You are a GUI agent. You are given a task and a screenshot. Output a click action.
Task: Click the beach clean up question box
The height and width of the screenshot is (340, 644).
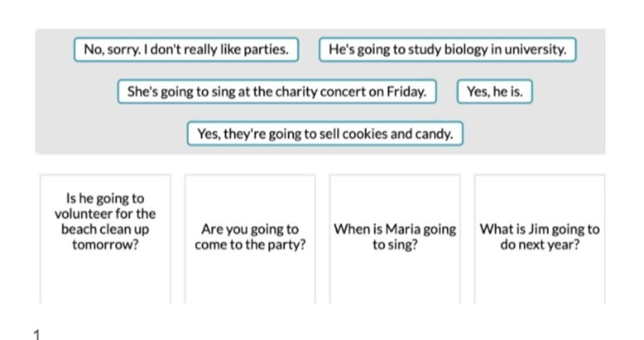click(x=105, y=239)
